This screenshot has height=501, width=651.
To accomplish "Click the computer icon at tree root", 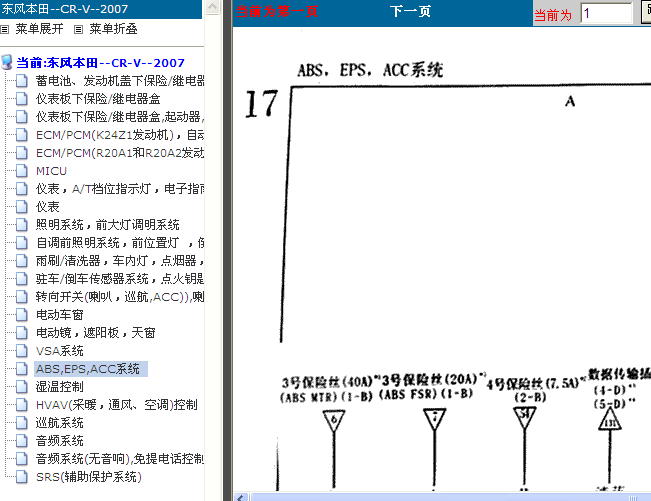I will (x=7, y=62).
